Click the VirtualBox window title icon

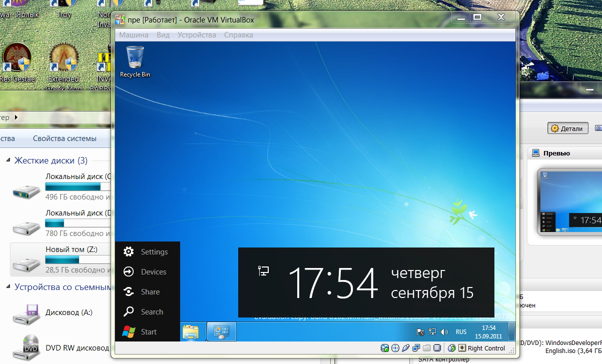tap(120, 20)
